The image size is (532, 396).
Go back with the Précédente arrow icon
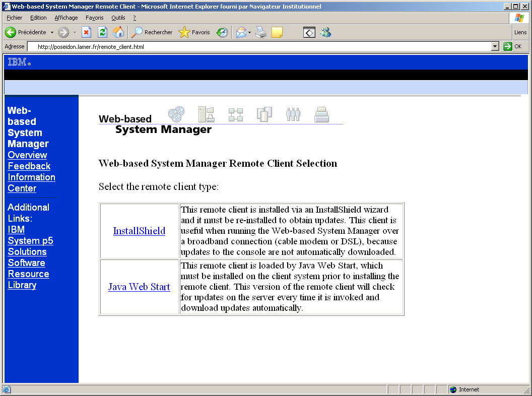point(11,32)
